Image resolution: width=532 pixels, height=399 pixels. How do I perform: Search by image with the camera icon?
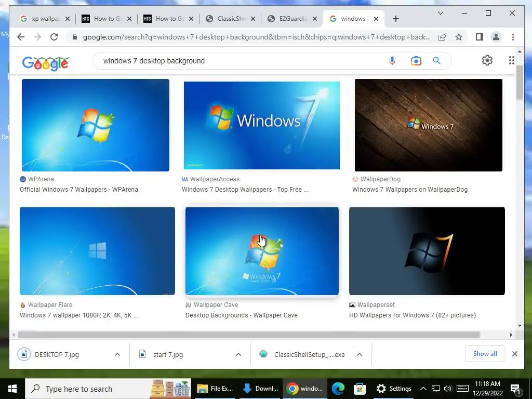pos(416,61)
